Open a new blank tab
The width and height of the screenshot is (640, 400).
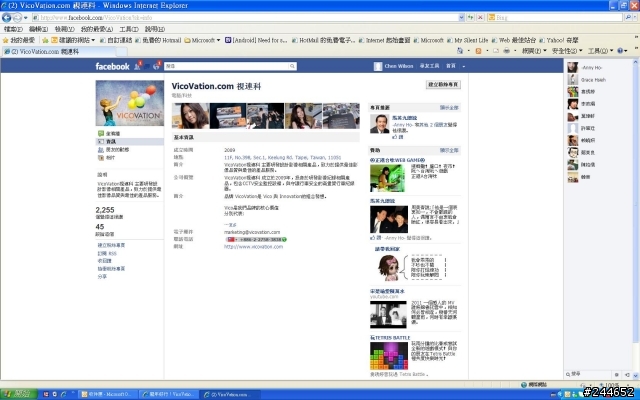point(122,51)
